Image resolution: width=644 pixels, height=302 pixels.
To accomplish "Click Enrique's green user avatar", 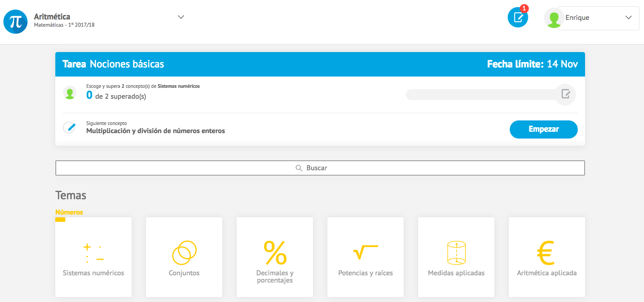I will coord(553,18).
